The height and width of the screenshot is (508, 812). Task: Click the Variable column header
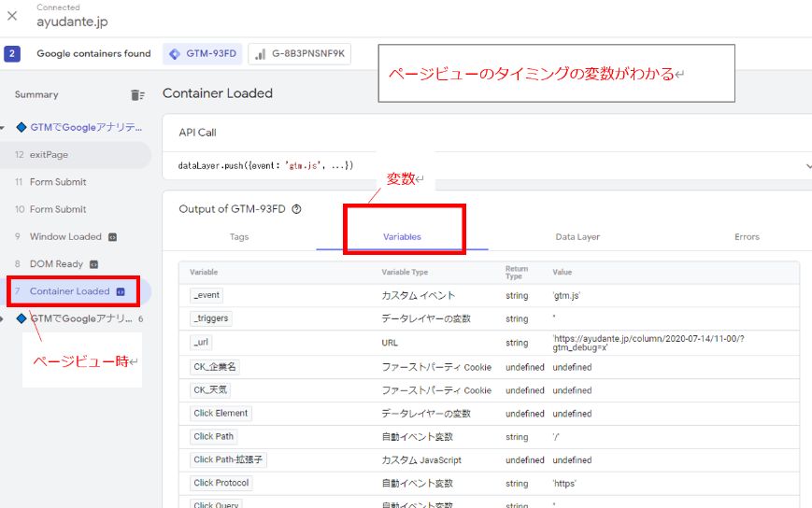[204, 272]
